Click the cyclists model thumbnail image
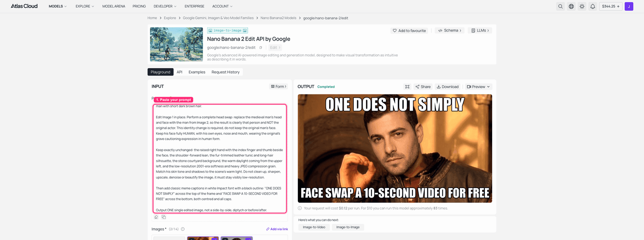Screen dimensions: 644x240 [x=177, y=44]
